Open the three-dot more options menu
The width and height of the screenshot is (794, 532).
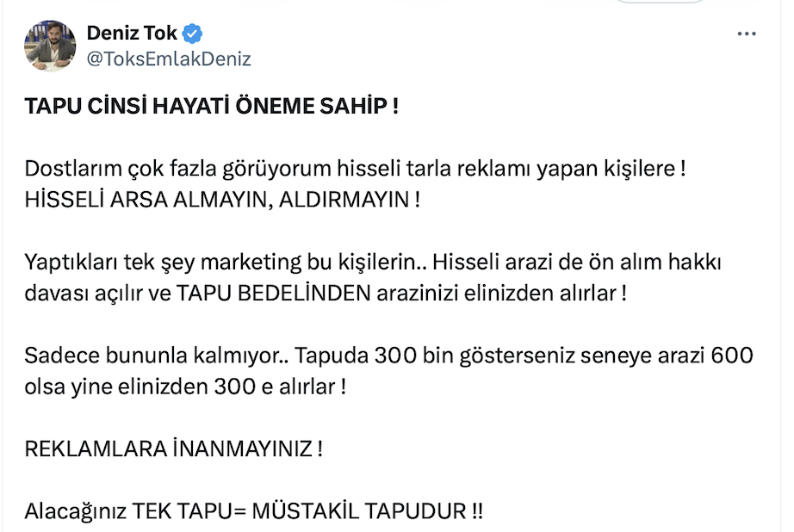(747, 34)
